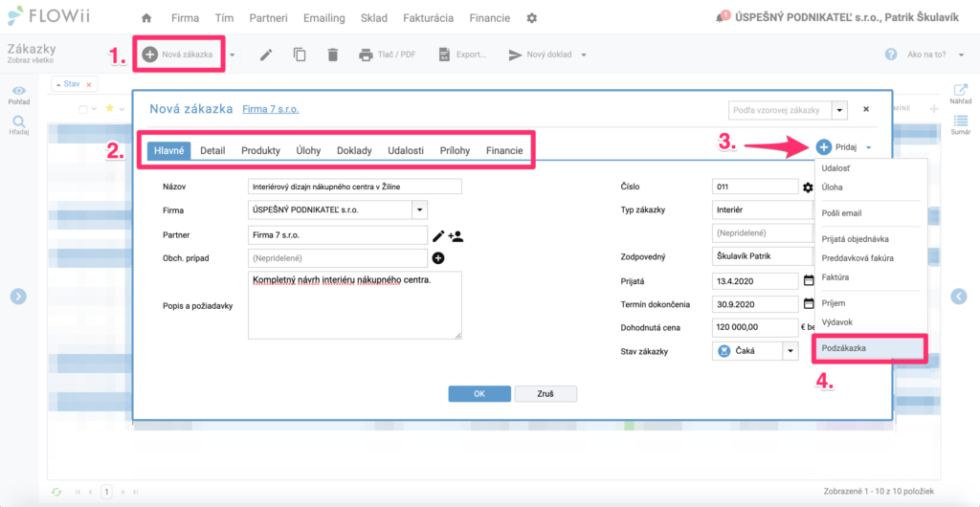Open the Prijatá calendar icon
Screen dimensions: 980x507
pyautogui.click(x=809, y=280)
